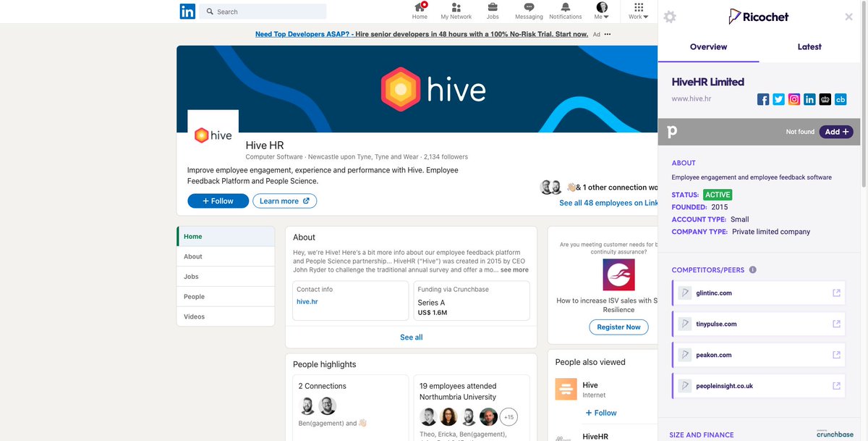This screenshot has height=441, width=868.
Task: Open the ad banner developer hiring link
Action: click(422, 34)
